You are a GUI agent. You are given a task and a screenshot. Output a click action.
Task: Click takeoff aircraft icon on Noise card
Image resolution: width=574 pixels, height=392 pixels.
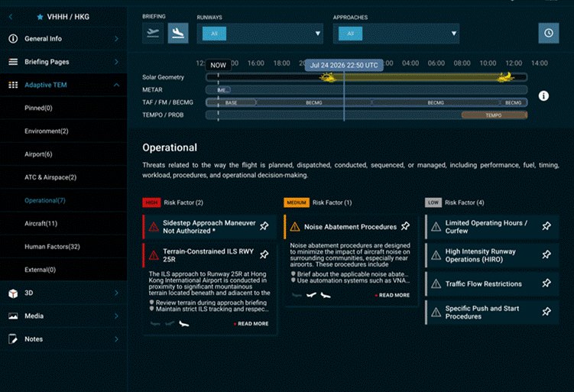click(x=311, y=295)
